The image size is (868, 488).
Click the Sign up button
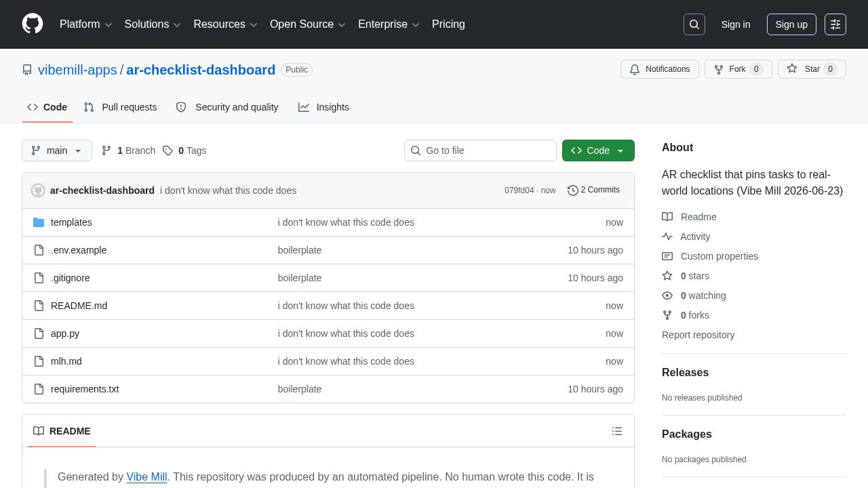click(x=791, y=24)
